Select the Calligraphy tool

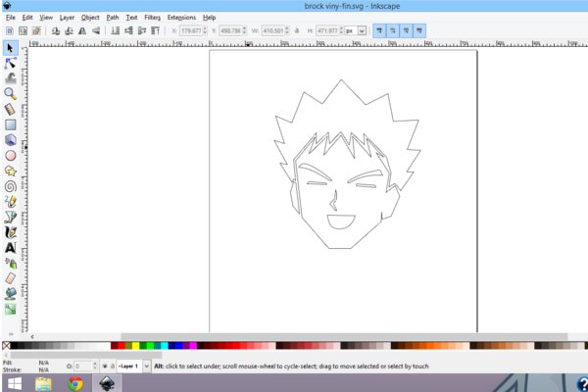[x=10, y=232]
